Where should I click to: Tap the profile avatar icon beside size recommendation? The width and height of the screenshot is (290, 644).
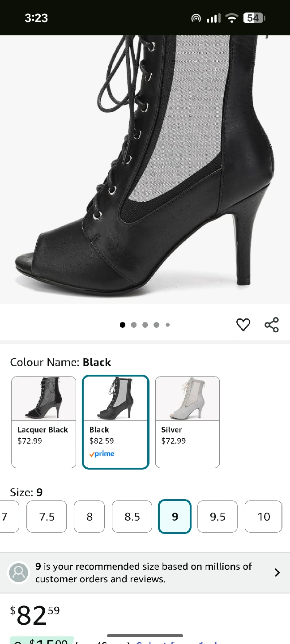point(19,572)
